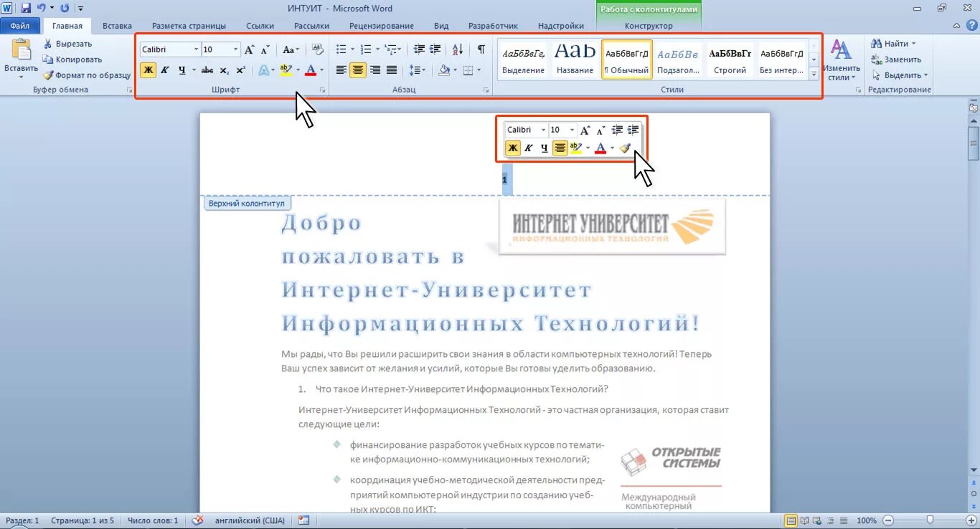Screen dimensions: 980x529
Task: Click the numbered list icon
Action: click(x=365, y=49)
